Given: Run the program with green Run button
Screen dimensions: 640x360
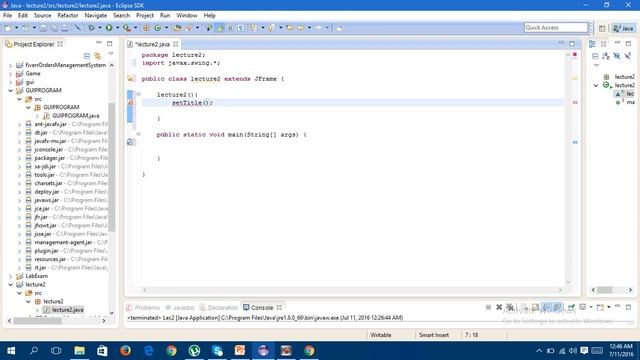Looking at the screenshot, I should pos(109,28).
